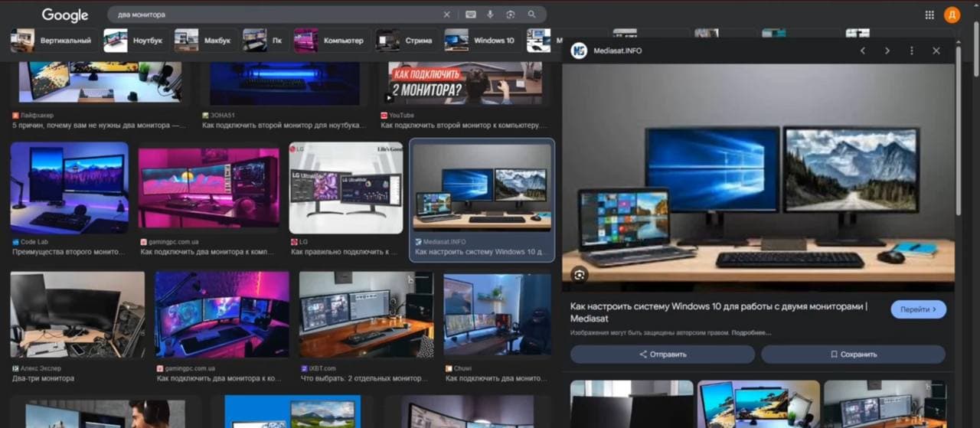Viewport: 980px width, 428px height.
Task: Filter by 'Windows 10' chip
Action: pyautogui.click(x=482, y=40)
